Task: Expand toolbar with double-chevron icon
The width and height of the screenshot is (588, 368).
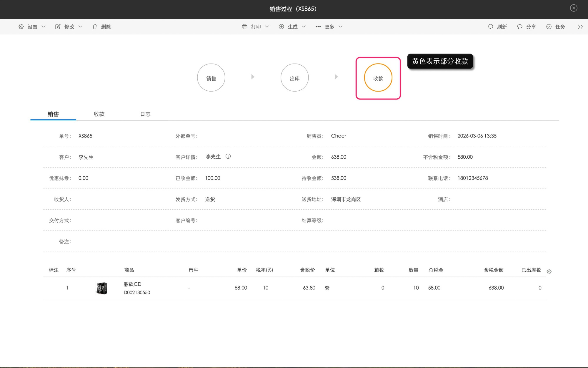Action: [580, 26]
